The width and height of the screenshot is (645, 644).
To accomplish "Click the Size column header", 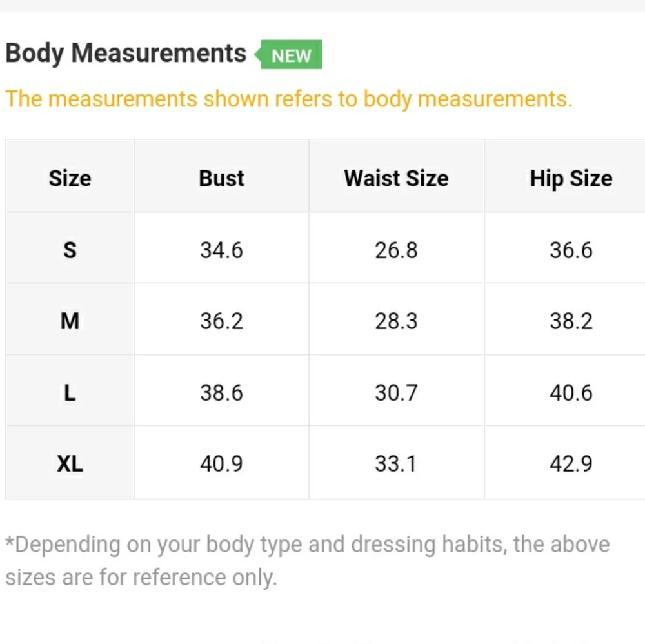I will pos(70,178).
